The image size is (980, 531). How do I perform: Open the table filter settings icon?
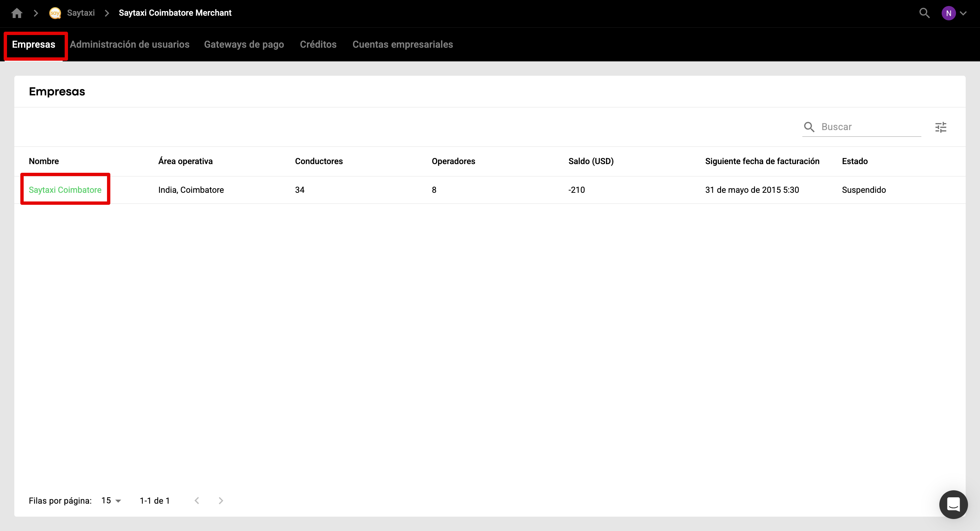tap(940, 127)
